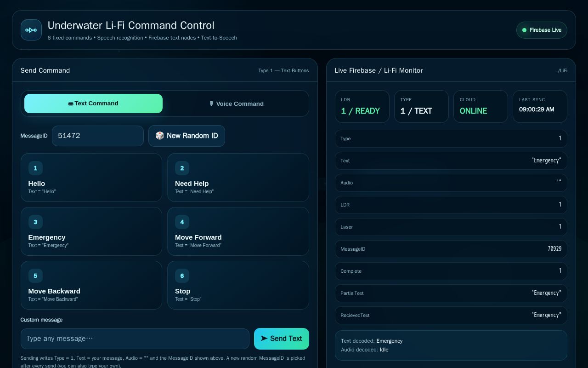Switch to the Voice Command tab

[236, 103]
